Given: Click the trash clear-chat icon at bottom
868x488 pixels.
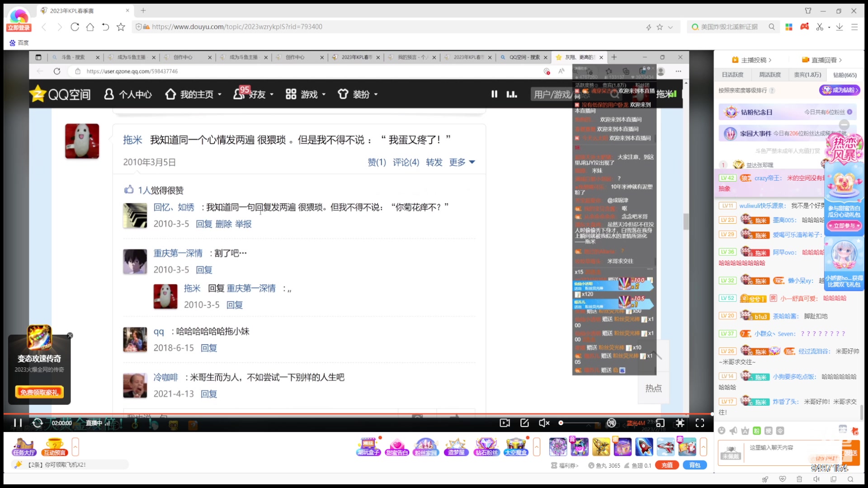Looking at the screenshot, I should pyautogui.click(x=799, y=479).
